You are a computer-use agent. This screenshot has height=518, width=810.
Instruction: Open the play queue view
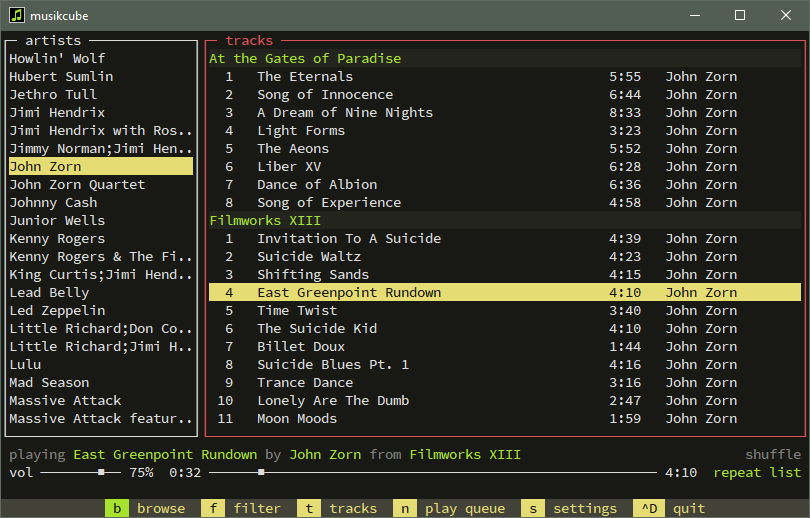pyautogui.click(x=465, y=508)
